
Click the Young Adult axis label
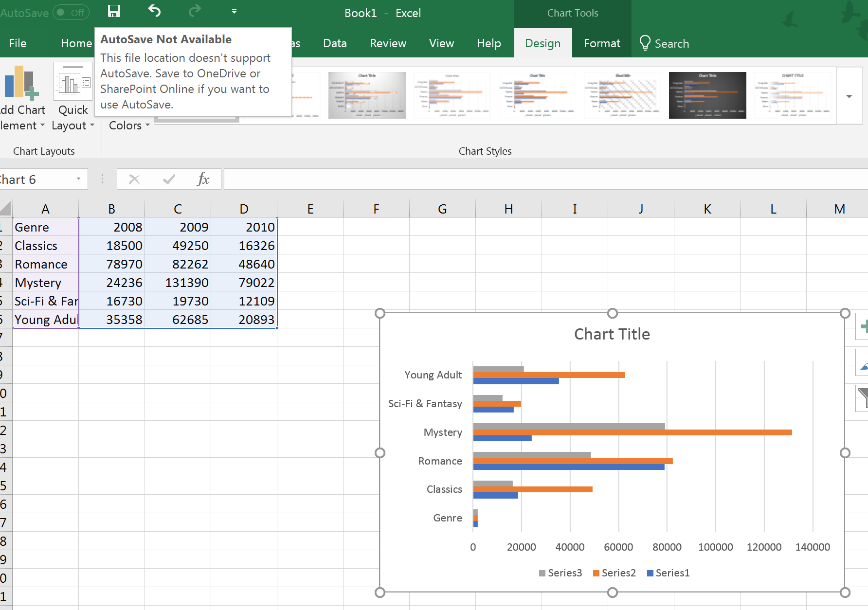point(433,375)
